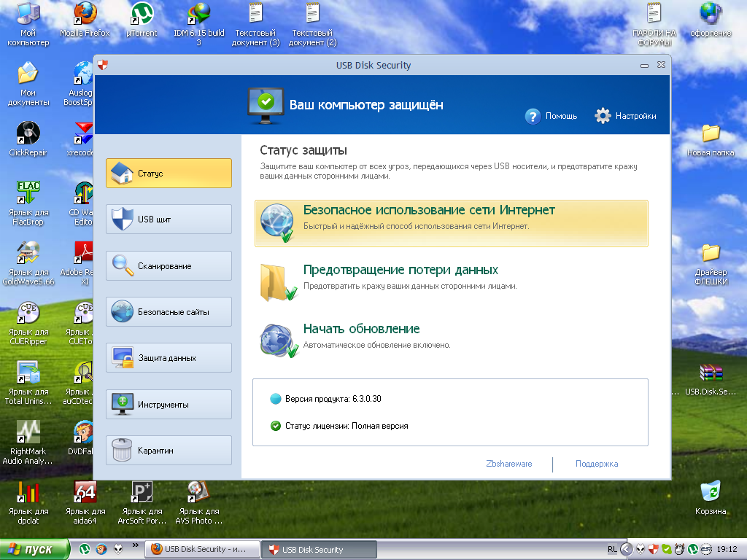
Task: Click the Помощь question mark icon
Action: coord(533,116)
